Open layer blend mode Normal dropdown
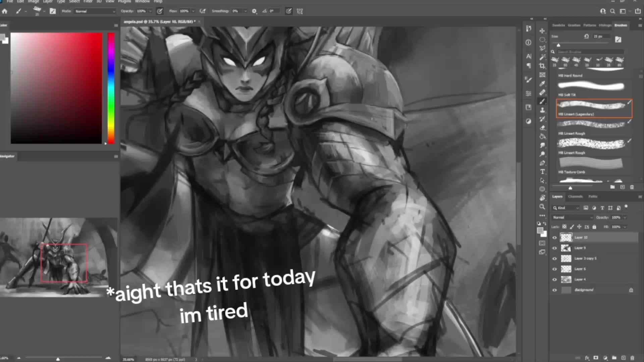Viewport: 644px width, 362px height. pos(573,218)
